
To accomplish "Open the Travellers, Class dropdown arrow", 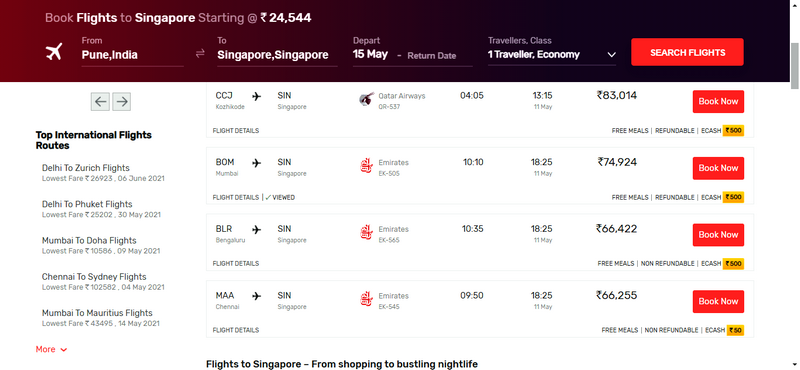I will click(612, 55).
